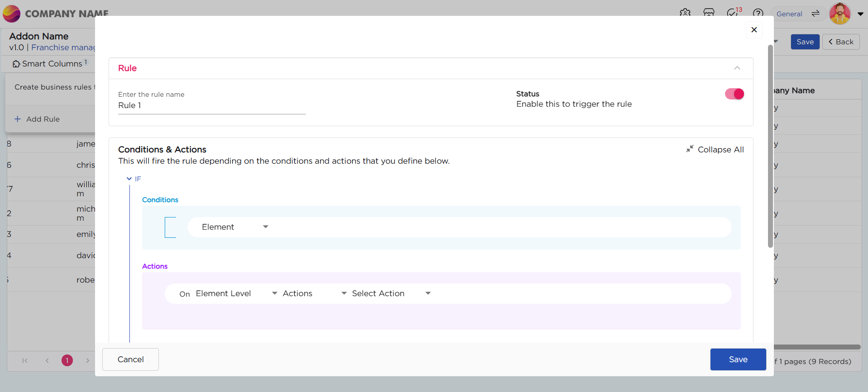
Task: Click the Cancel button
Action: click(130, 359)
